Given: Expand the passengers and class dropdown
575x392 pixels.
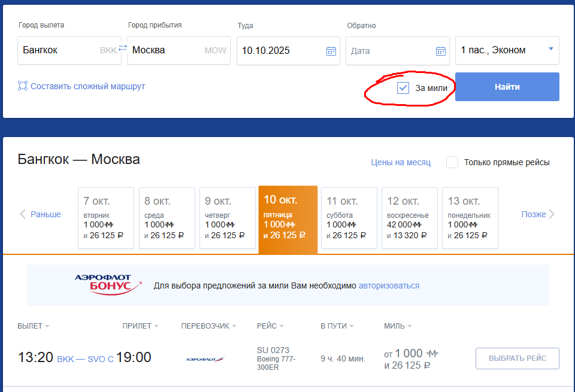Looking at the screenshot, I should click(x=507, y=50).
